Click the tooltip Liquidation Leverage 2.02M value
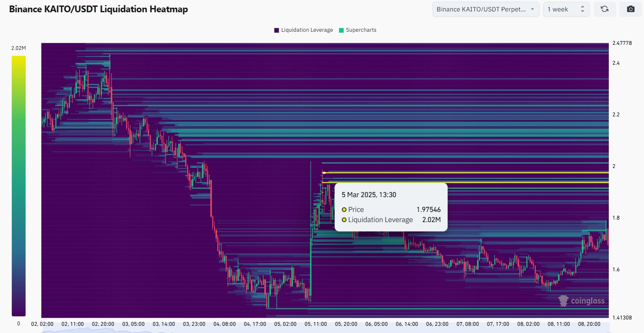Viewport: 644px width, 333px height. [x=432, y=220]
